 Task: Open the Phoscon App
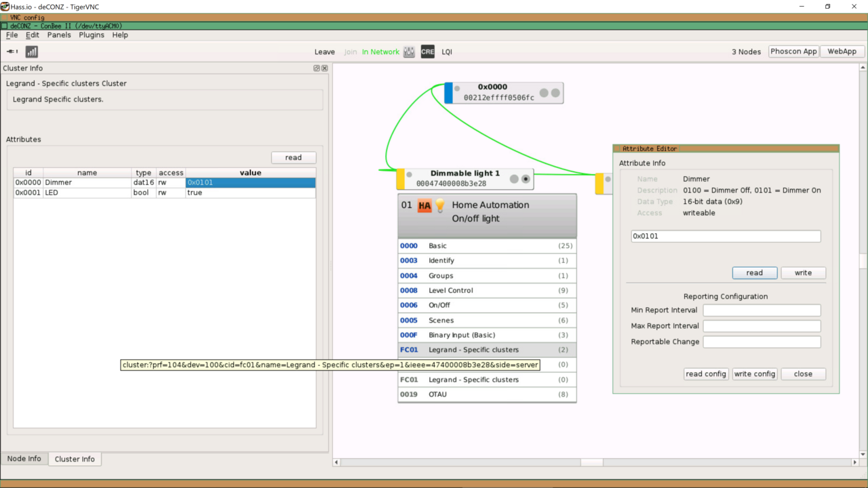point(793,52)
